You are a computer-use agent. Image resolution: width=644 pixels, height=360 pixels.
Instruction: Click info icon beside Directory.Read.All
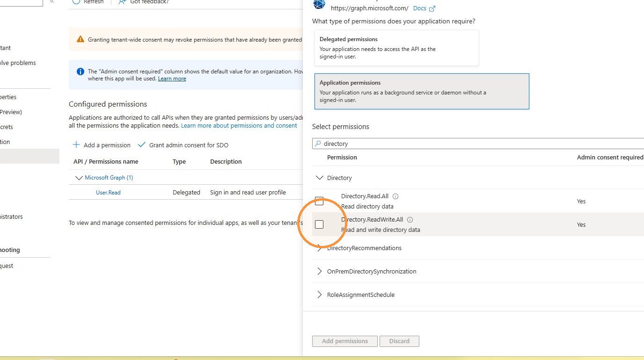pos(395,196)
